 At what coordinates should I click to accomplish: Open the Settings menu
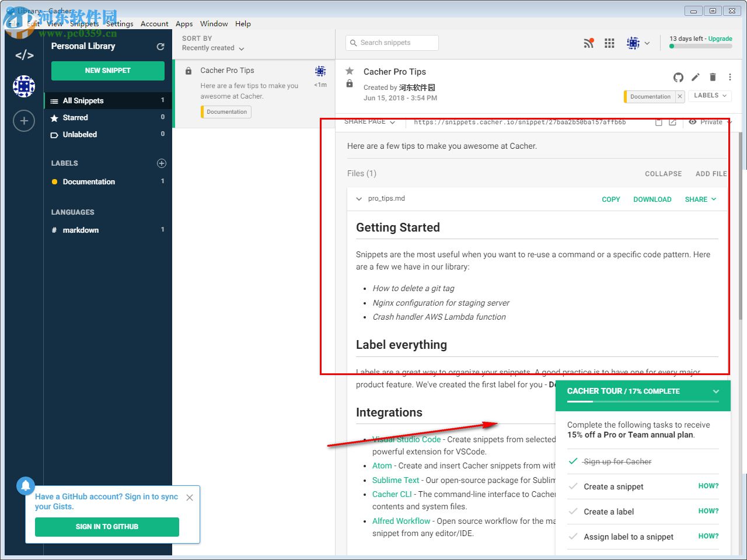[x=120, y=24]
